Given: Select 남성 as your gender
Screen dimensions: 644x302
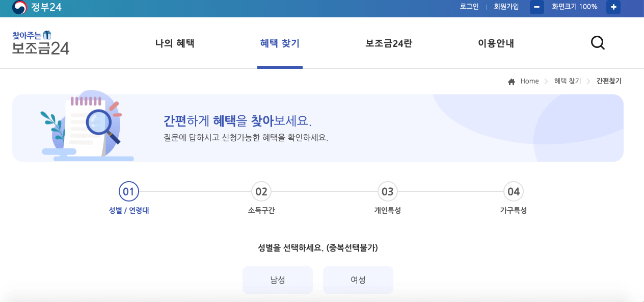Looking at the screenshot, I should 278,280.
